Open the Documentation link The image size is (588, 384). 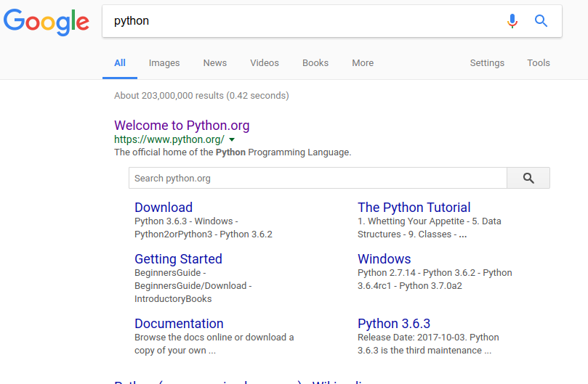[x=179, y=324]
